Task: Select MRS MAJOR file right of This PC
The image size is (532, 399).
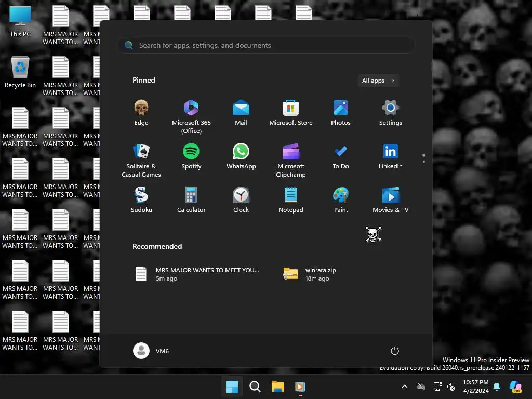Action: coord(60,25)
